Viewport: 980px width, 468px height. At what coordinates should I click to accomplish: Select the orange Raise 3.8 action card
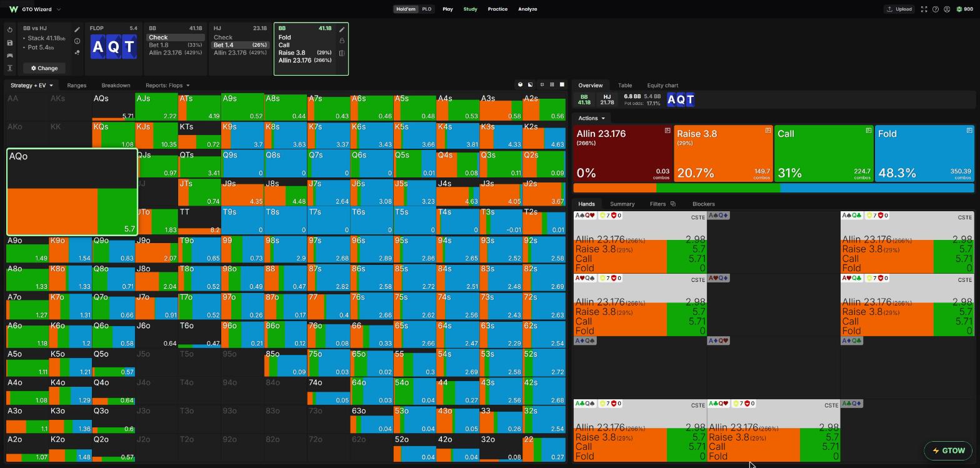723,154
